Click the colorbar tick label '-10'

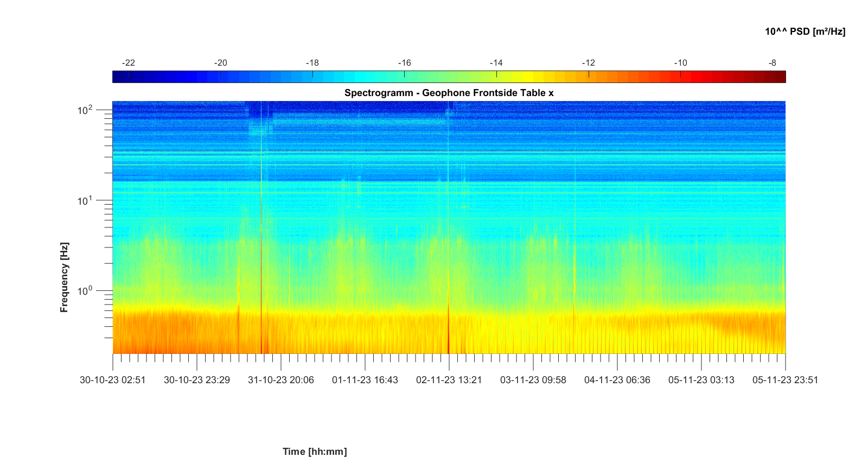[x=681, y=63]
